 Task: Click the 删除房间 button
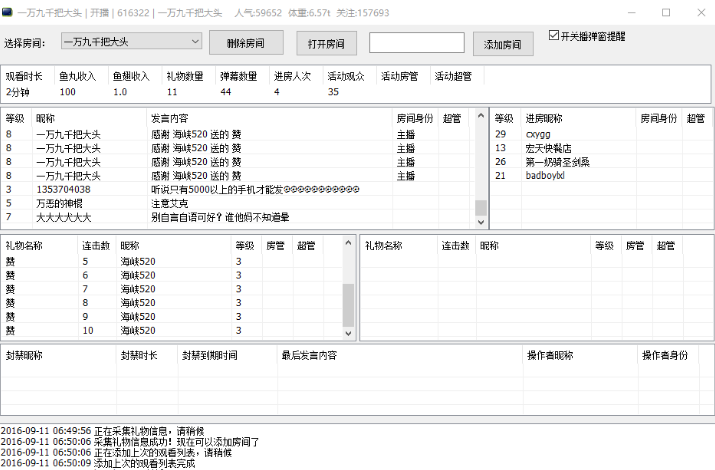tap(248, 43)
